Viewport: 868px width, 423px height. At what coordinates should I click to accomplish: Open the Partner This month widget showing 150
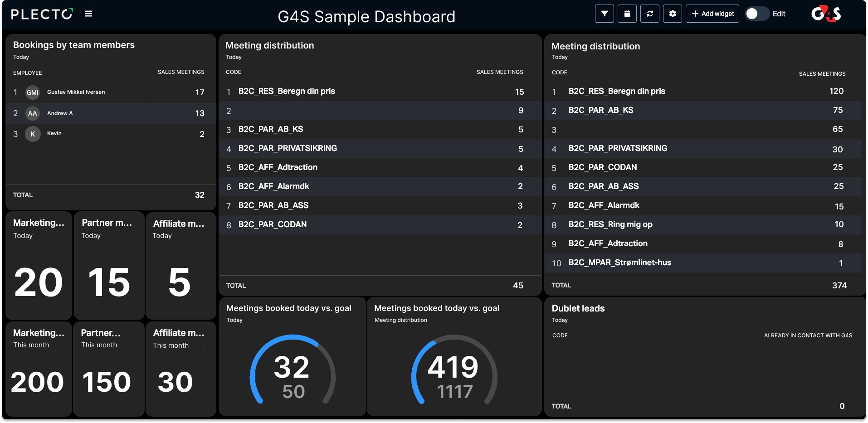pos(109,369)
